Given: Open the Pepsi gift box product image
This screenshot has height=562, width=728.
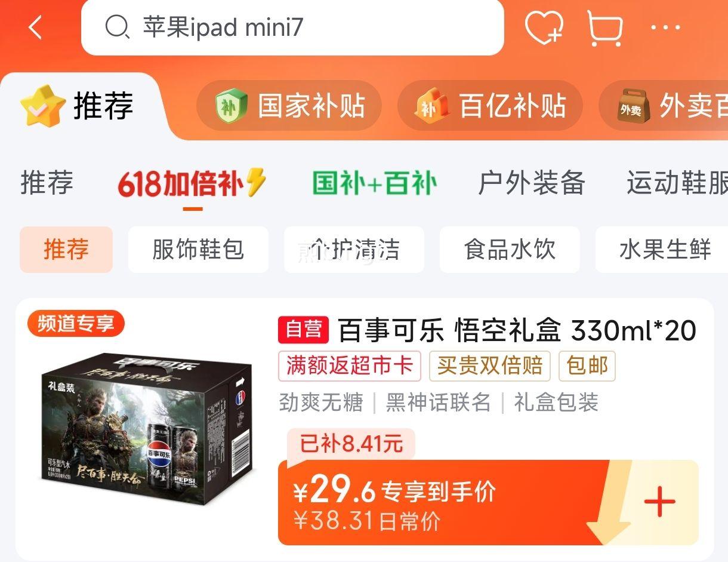Looking at the screenshot, I should (147, 429).
